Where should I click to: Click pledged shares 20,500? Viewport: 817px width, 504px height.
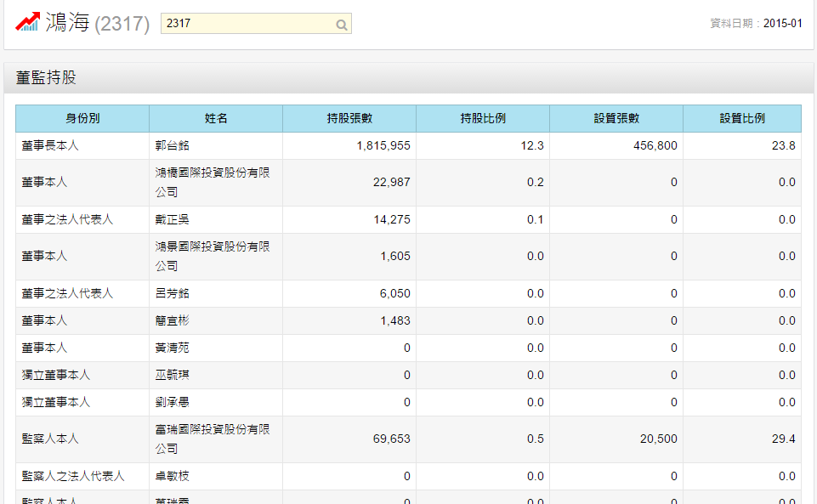(x=659, y=439)
